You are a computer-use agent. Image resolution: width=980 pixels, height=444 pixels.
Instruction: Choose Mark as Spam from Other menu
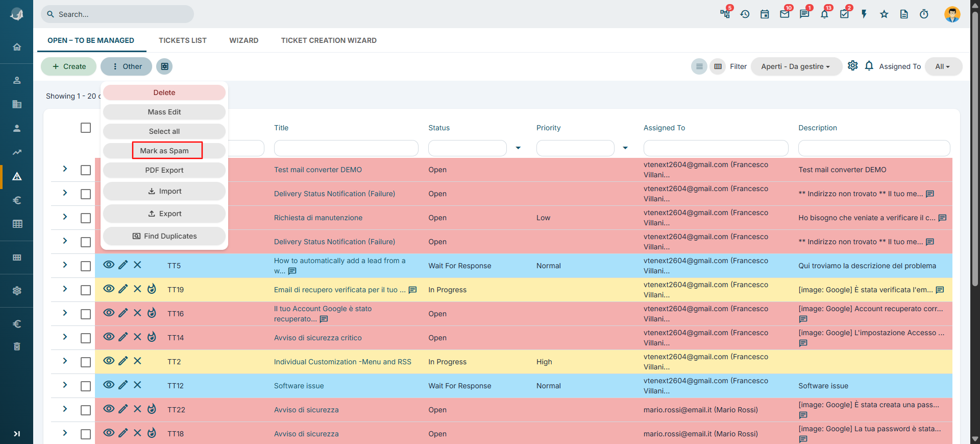[x=164, y=151]
